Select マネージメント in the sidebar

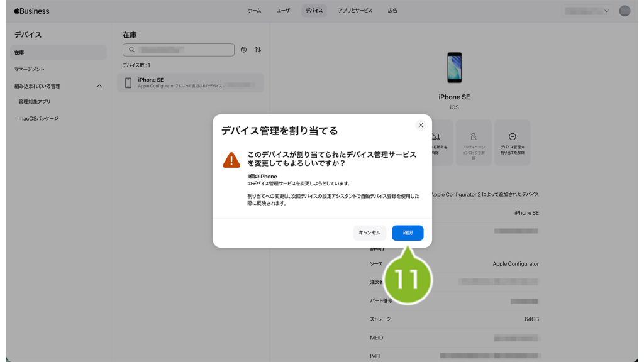(30, 69)
